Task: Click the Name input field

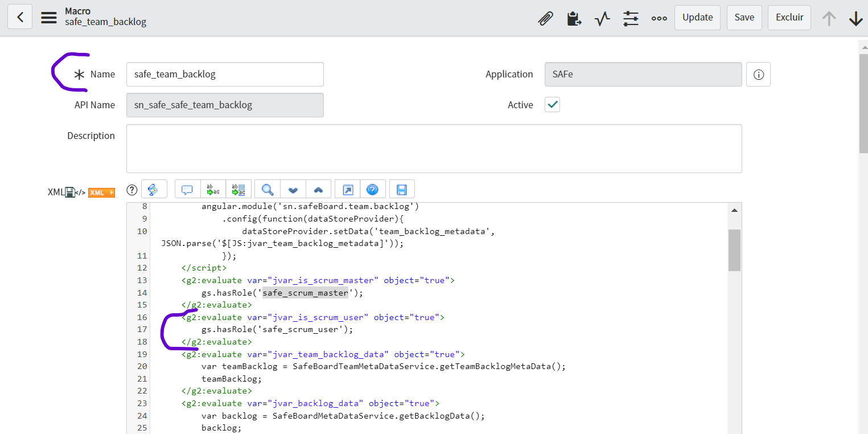Action: click(x=225, y=74)
